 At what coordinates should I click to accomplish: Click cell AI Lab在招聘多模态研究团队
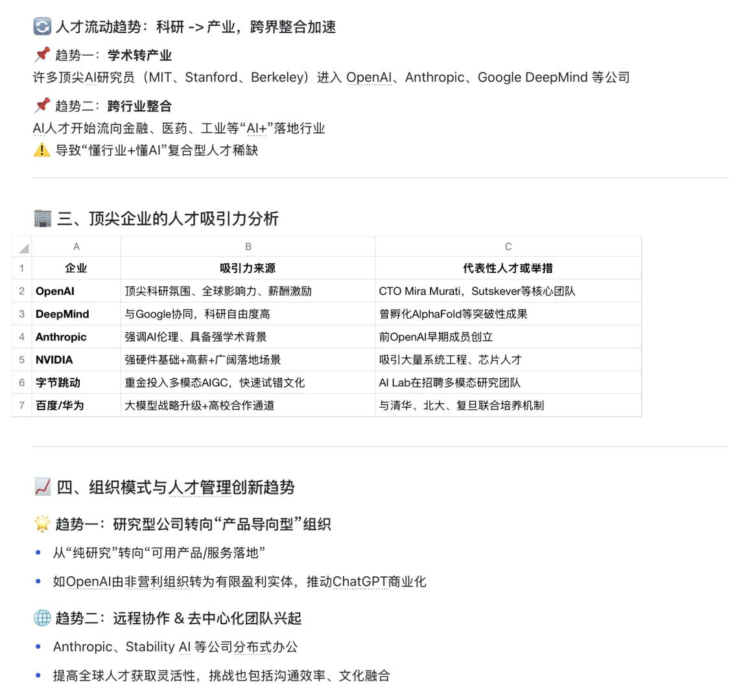(508, 382)
